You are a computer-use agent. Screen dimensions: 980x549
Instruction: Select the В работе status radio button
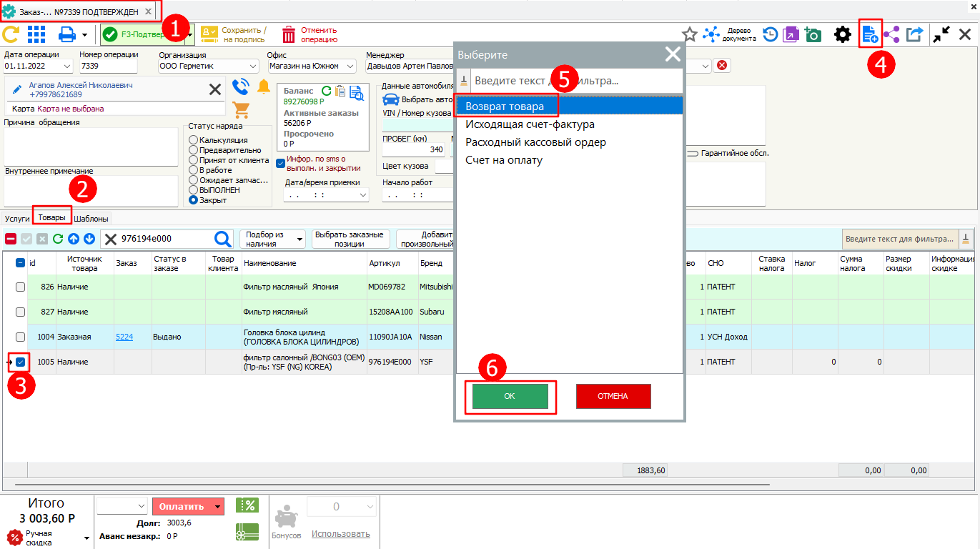[x=193, y=170]
